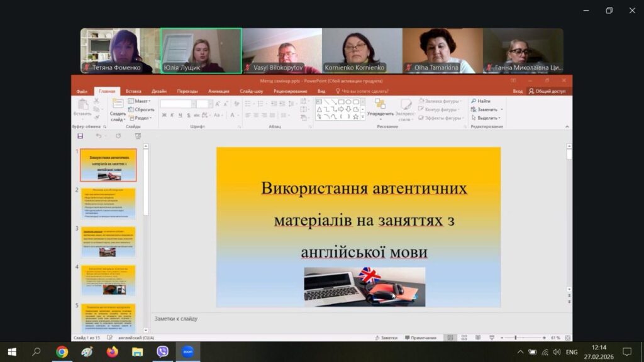This screenshot has height=362, width=644.
Task: Toggle Примечания (Comments) pane in status bar
Action: pos(420,337)
